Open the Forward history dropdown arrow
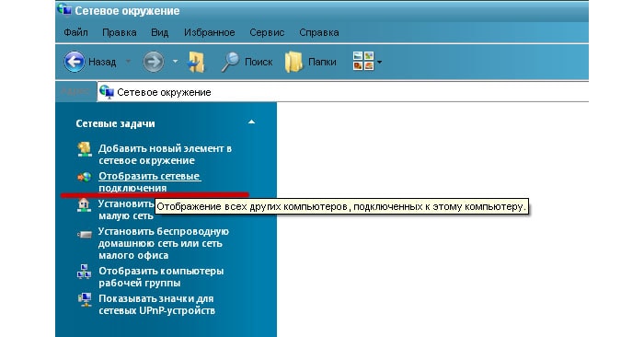This screenshot has height=337, width=644. click(x=175, y=62)
